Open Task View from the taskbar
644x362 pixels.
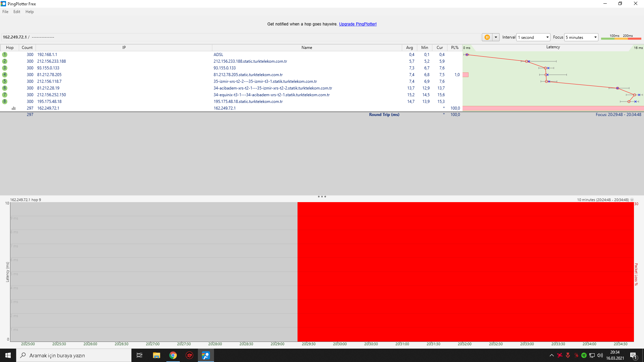140,355
